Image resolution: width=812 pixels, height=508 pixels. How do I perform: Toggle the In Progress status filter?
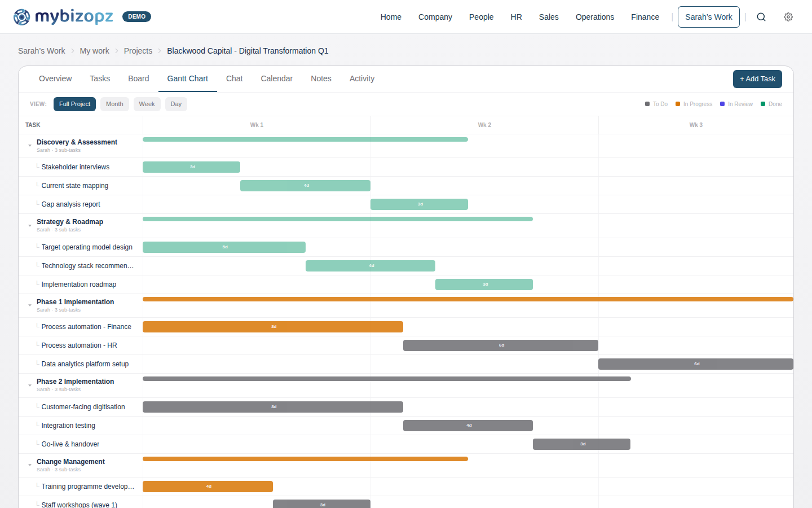pos(694,104)
